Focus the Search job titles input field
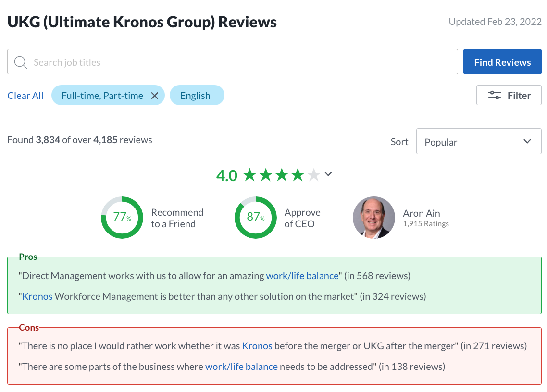Screen dimensions: 547x392 pos(232,61)
